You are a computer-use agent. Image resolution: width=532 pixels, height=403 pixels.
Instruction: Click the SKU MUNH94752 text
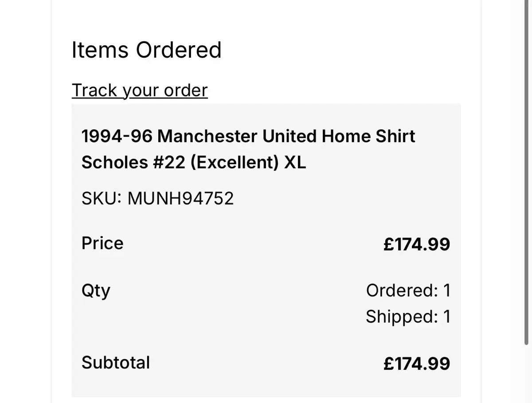pyautogui.click(x=157, y=198)
